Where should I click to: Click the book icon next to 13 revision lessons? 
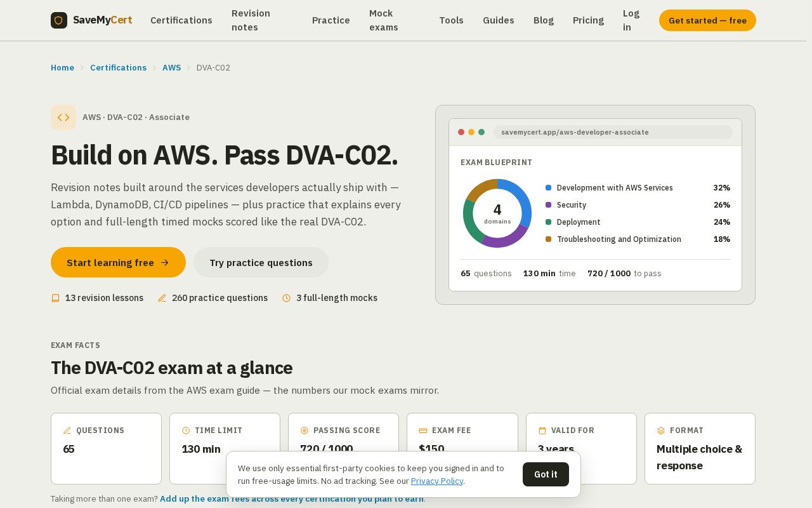pos(55,298)
